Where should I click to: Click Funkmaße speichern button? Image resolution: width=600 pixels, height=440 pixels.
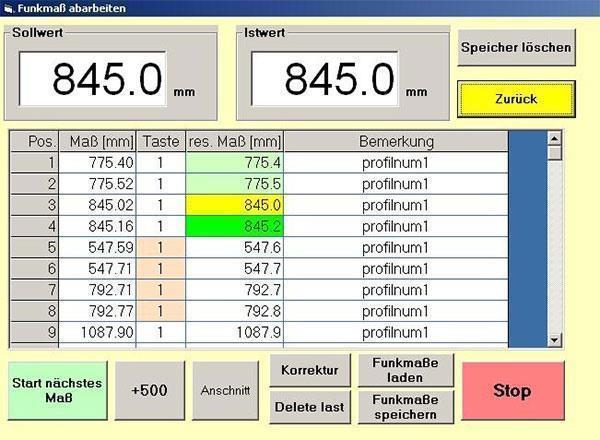click(406, 407)
